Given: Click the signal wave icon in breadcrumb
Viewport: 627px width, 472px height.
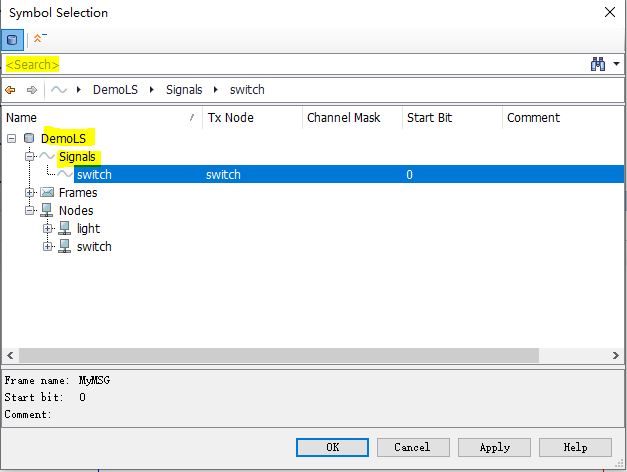Looking at the screenshot, I should click(x=59, y=90).
